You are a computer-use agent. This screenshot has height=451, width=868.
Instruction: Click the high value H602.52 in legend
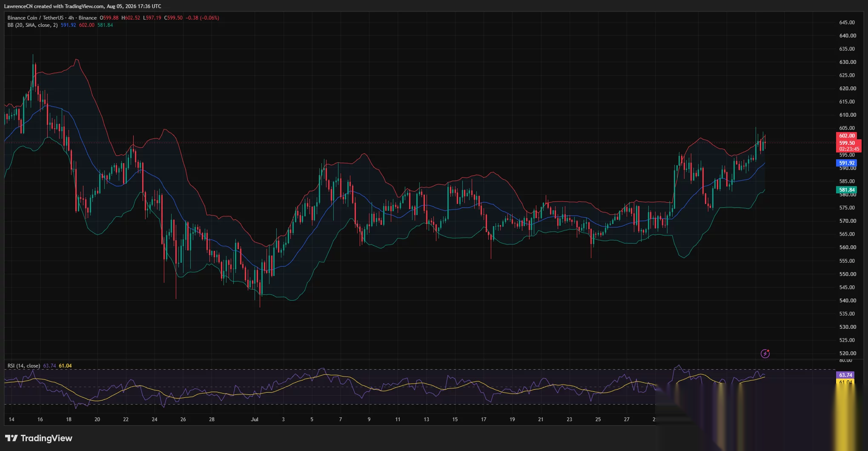pyautogui.click(x=131, y=18)
